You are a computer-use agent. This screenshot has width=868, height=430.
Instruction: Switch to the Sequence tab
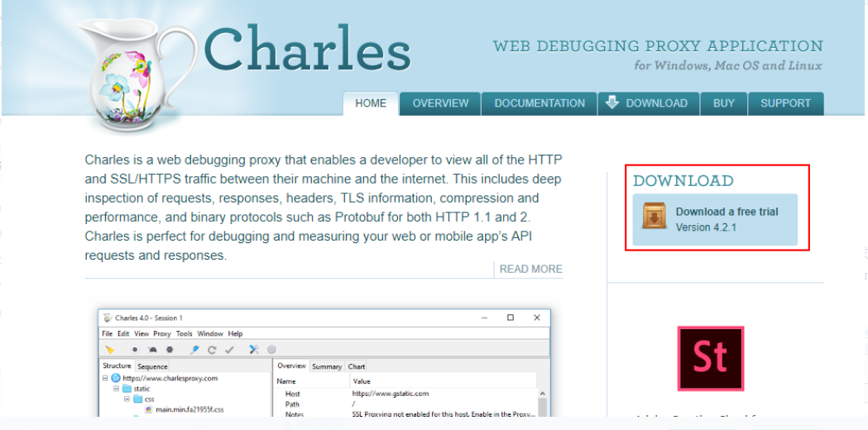pyautogui.click(x=152, y=366)
